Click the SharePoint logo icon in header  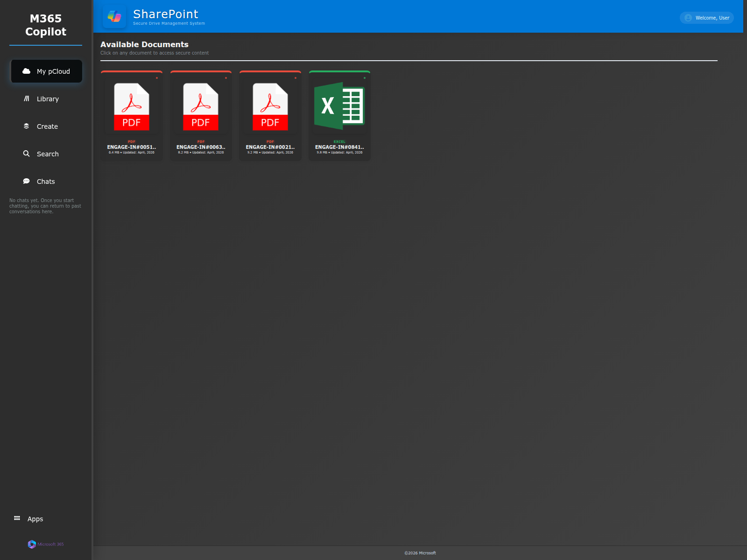(114, 17)
